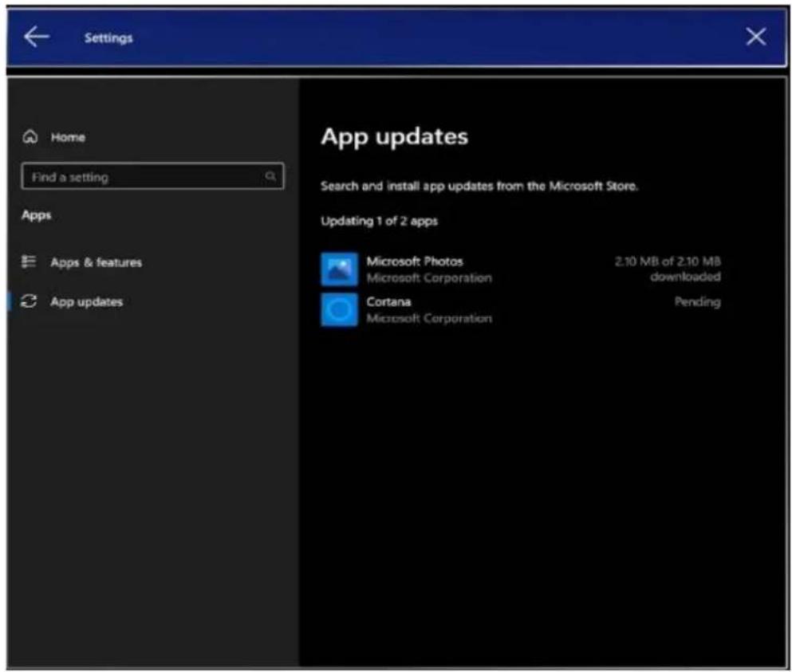Click the Apps section header in sidebar
Screen dimensions: 792x672
(x=37, y=215)
